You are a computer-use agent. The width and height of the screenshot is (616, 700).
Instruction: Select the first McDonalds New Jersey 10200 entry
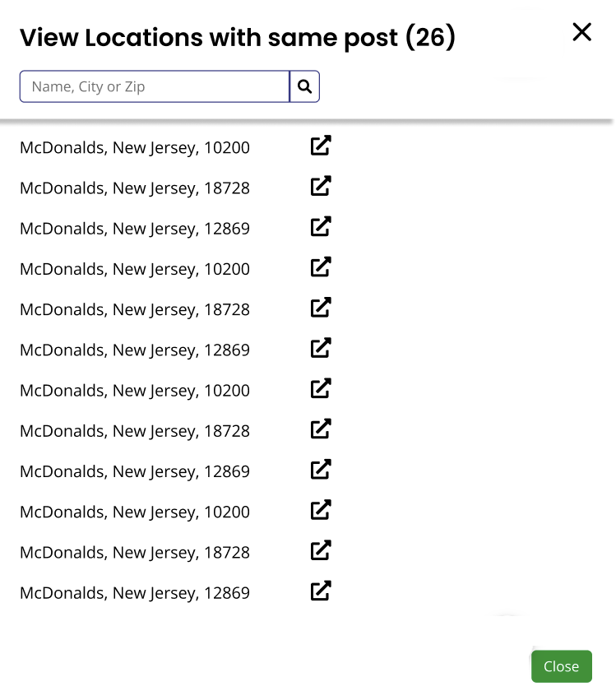click(x=134, y=148)
